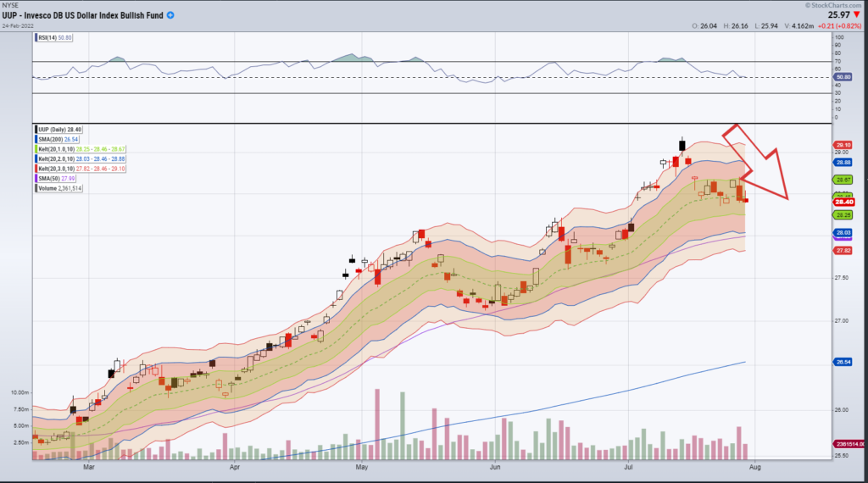
Task: Click the Jul label on the date axis
Action: [x=628, y=467]
